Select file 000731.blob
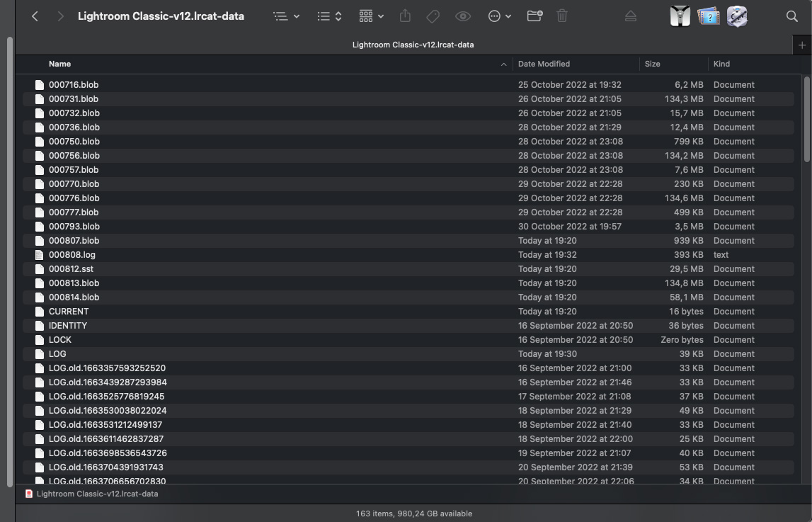The height and width of the screenshot is (522, 812). pyautogui.click(x=408, y=99)
